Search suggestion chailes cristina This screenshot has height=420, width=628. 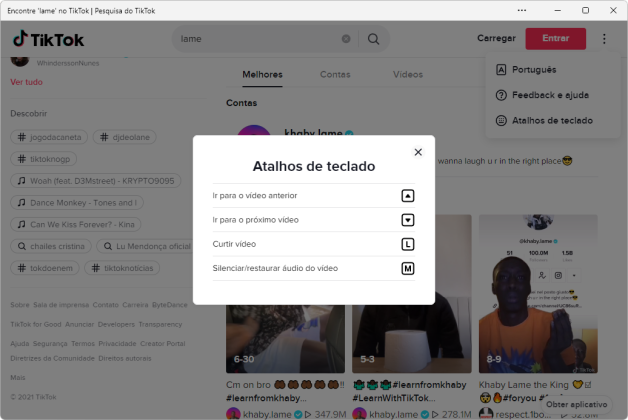click(51, 246)
